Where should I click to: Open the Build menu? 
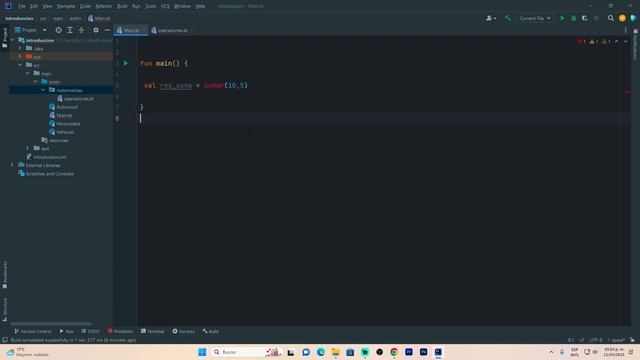tap(122, 6)
